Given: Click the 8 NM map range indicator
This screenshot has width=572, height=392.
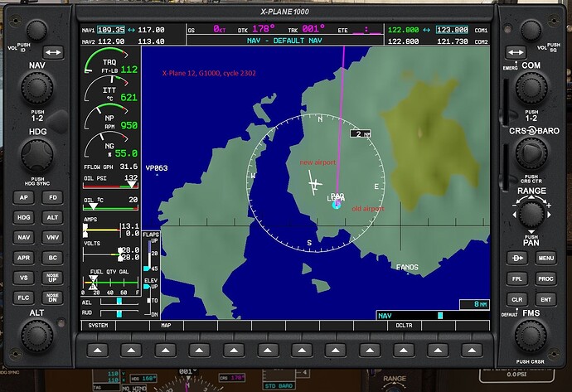Looking at the screenshot, I should click(x=474, y=304).
